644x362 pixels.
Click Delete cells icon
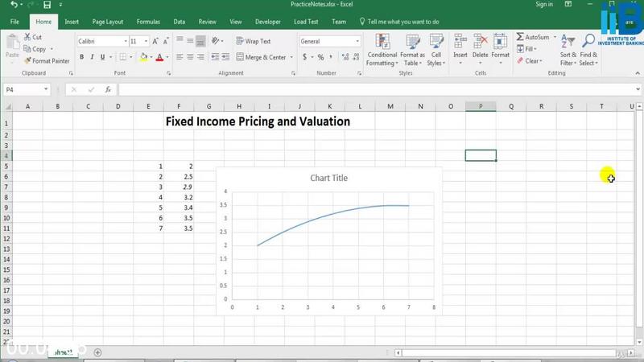(x=480, y=42)
